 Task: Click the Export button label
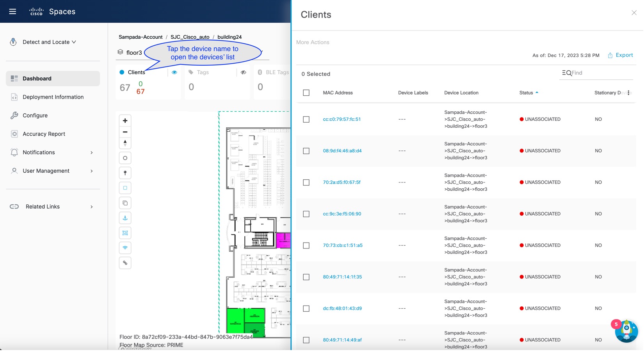624,55
